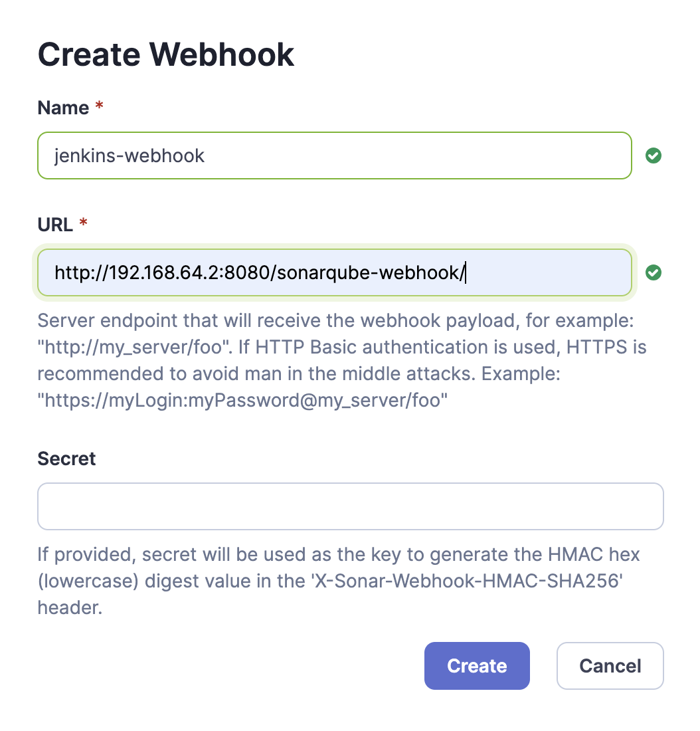
Task: Click the red asterisk beside Name
Action: tap(100, 108)
